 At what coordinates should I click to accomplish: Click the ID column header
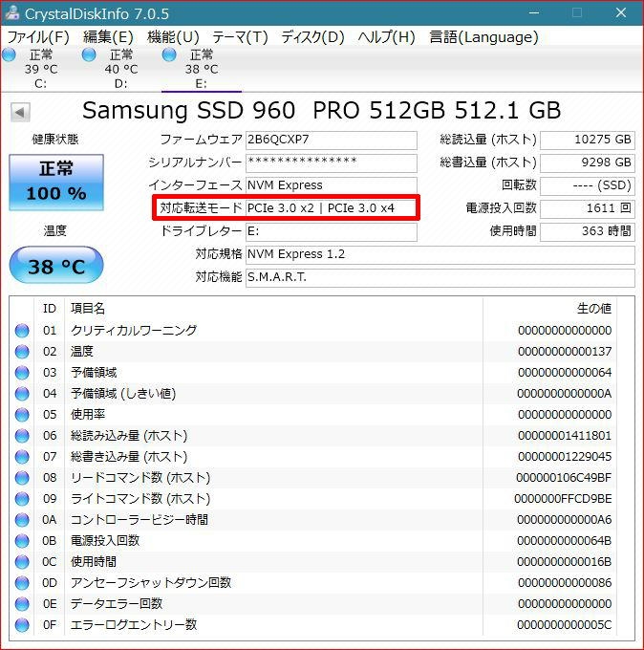coord(50,309)
